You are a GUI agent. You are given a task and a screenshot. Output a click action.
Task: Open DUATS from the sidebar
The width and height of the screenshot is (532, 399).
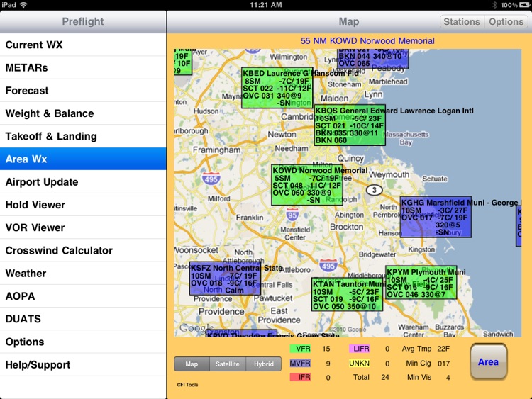[x=83, y=319]
